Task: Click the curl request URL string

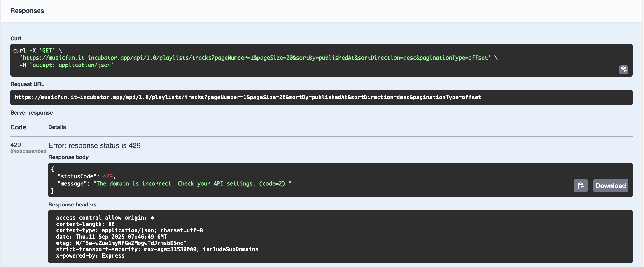Action: (x=255, y=58)
